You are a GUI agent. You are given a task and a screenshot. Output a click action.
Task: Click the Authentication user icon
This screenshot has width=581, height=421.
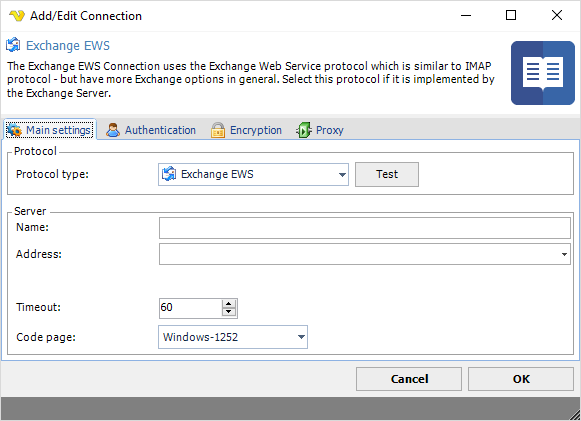pos(113,130)
